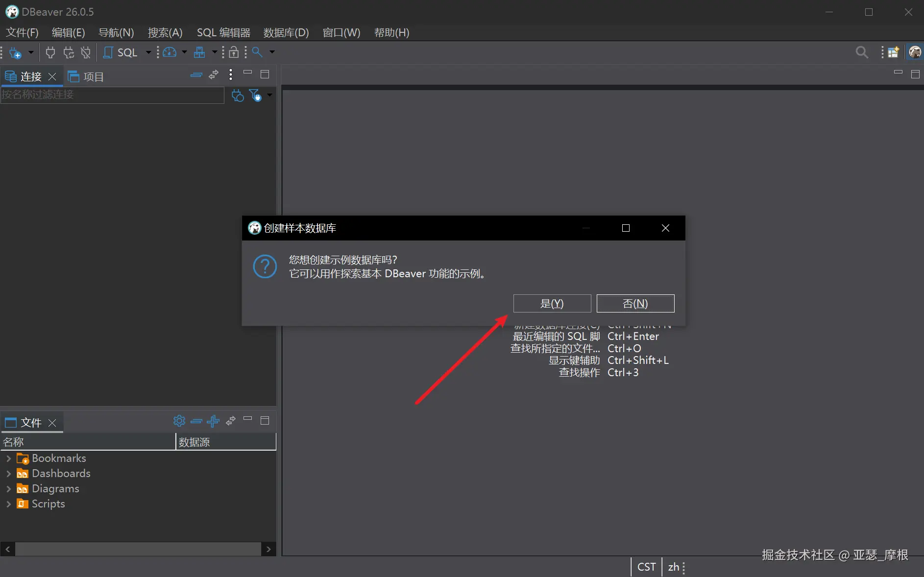Viewport: 924px width, 577px height.
Task: Open the SQL 编辑器 menu
Action: tap(223, 33)
